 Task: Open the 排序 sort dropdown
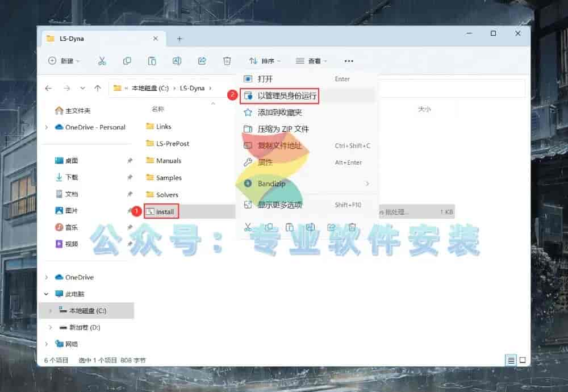(x=265, y=61)
